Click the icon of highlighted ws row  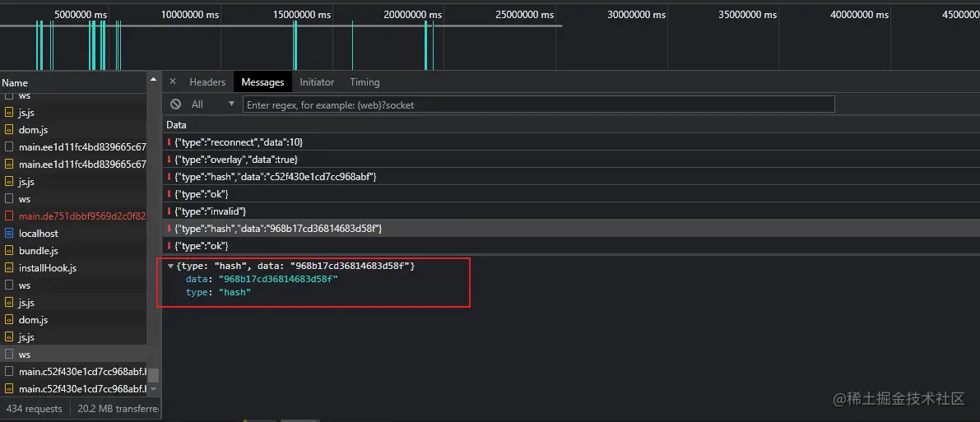[9, 355]
